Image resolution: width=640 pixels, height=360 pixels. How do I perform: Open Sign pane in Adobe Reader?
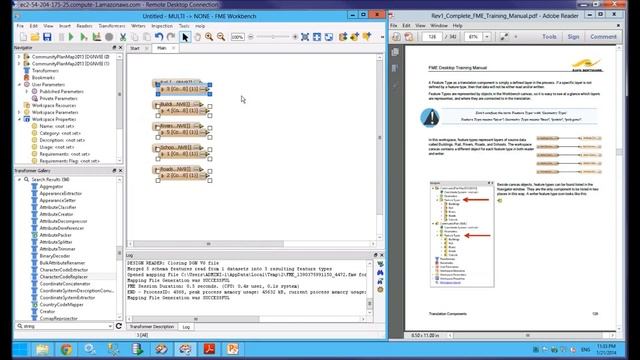pyautogui.click(x=573, y=37)
